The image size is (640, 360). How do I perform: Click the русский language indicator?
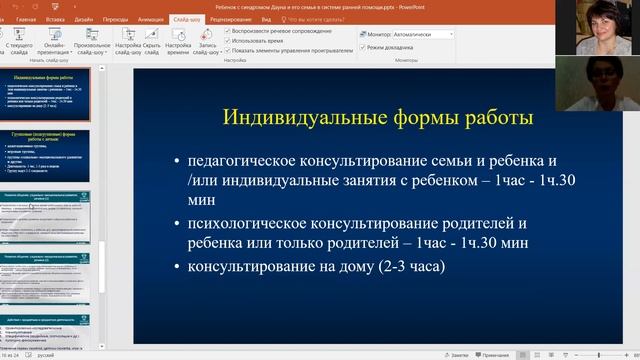tap(46, 355)
